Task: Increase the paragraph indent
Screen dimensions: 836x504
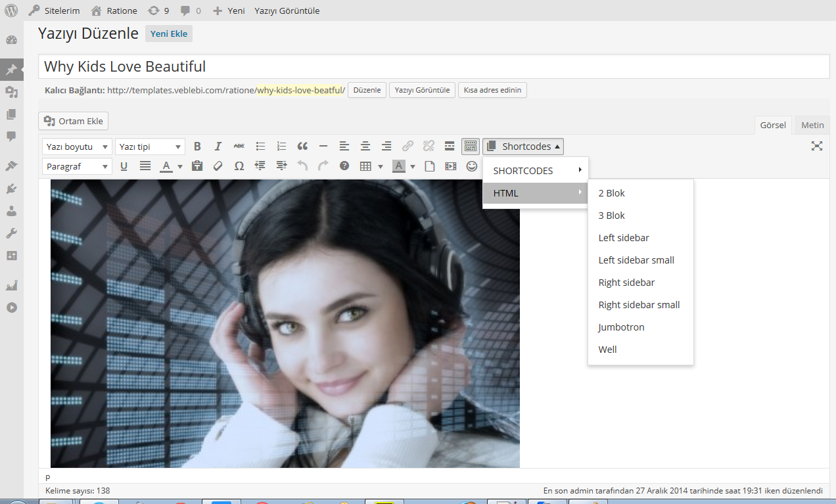Action: (281, 166)
